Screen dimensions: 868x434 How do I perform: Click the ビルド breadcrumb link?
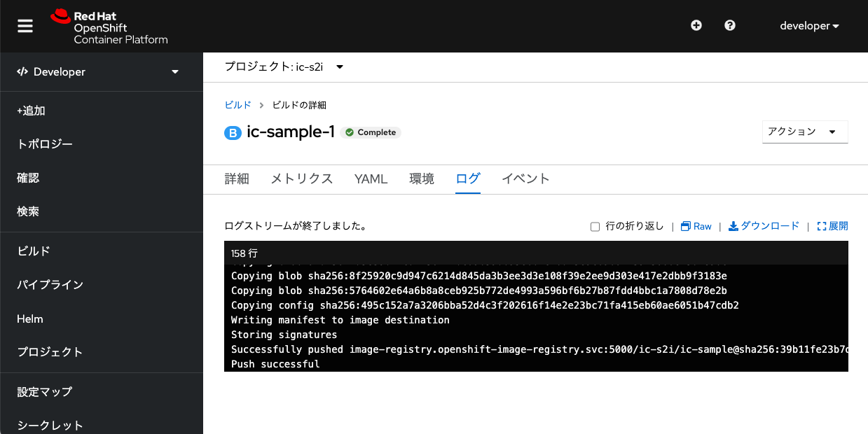click(x=237, y=105)
